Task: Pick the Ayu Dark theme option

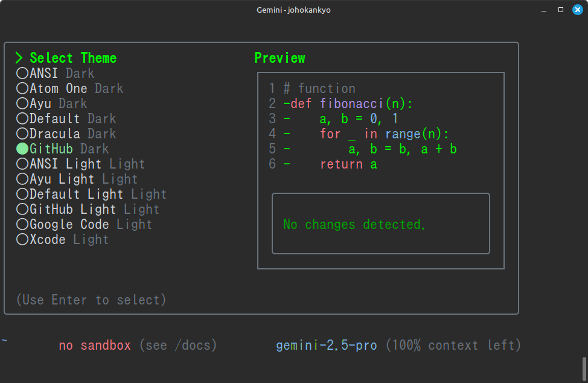Action: click(x=22, y=103)
